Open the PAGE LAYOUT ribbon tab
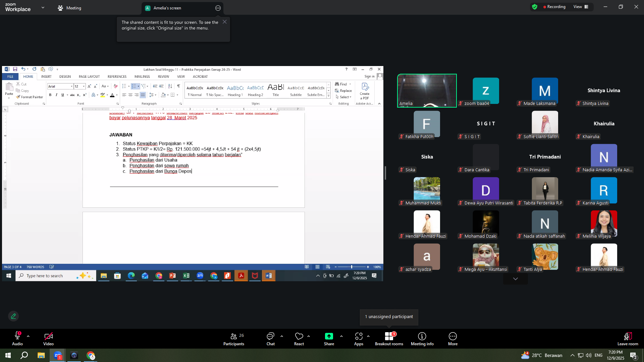This screenshot has width=644, height=362. pyautogui.click(x=89, y=77)
